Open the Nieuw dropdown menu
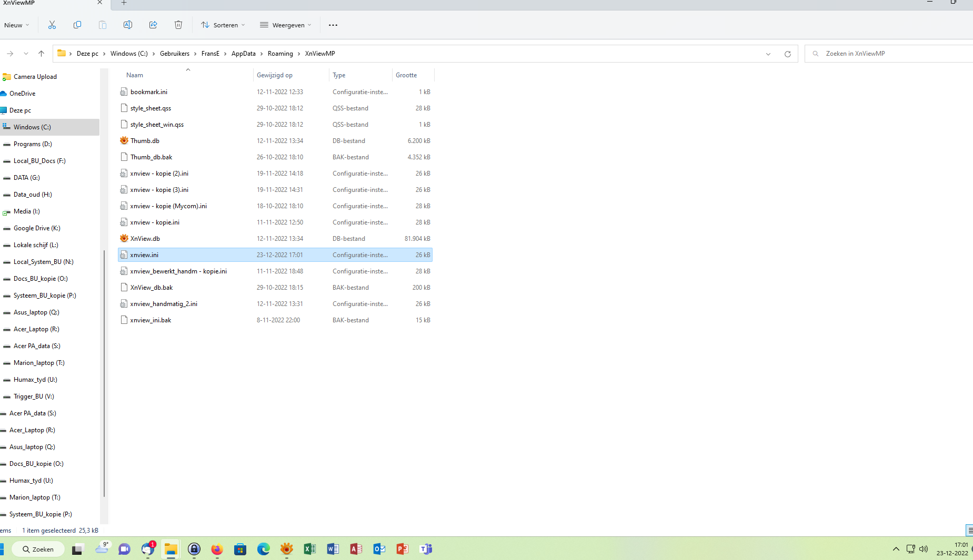Image resolution: width=973 pixels, height=560 pixels. (17, 25)
